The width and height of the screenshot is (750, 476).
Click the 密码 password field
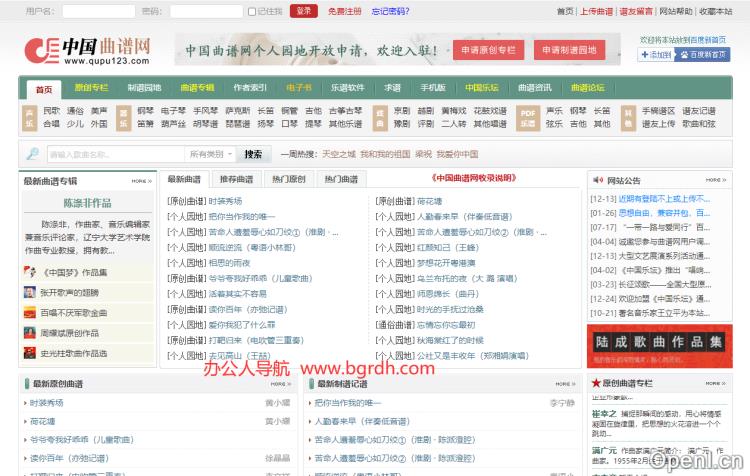pos(207,11)
